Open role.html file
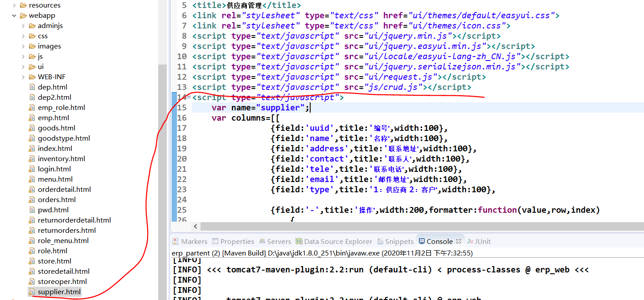The image size is (644, 300). pos(53,251)
